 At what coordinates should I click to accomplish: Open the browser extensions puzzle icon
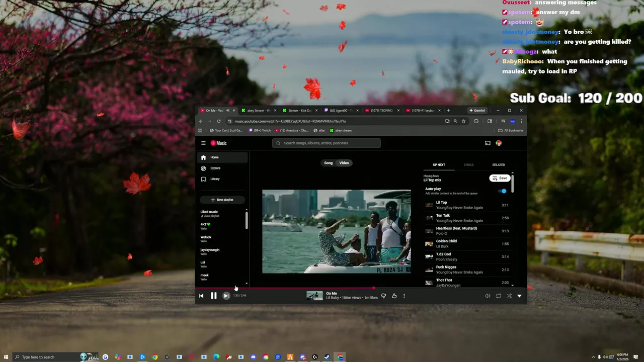pyautogui.click(x=476, y=121)
